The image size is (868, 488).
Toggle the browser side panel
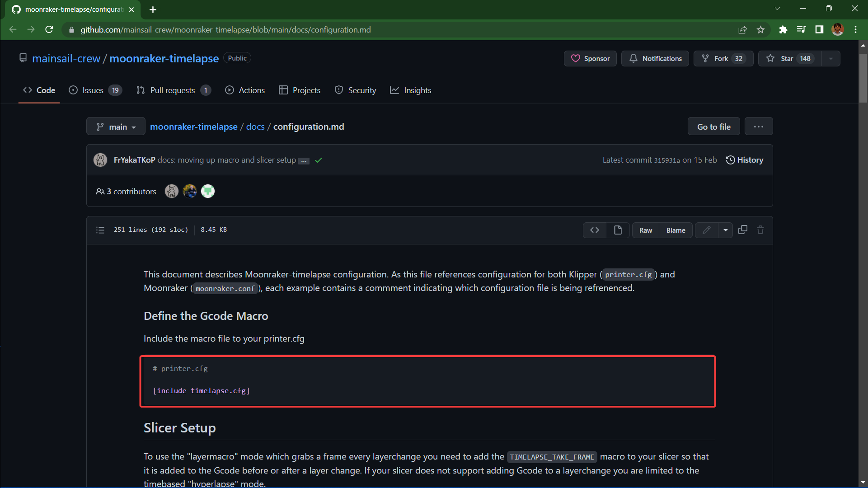pyautogui.click(x=819, y=29)
